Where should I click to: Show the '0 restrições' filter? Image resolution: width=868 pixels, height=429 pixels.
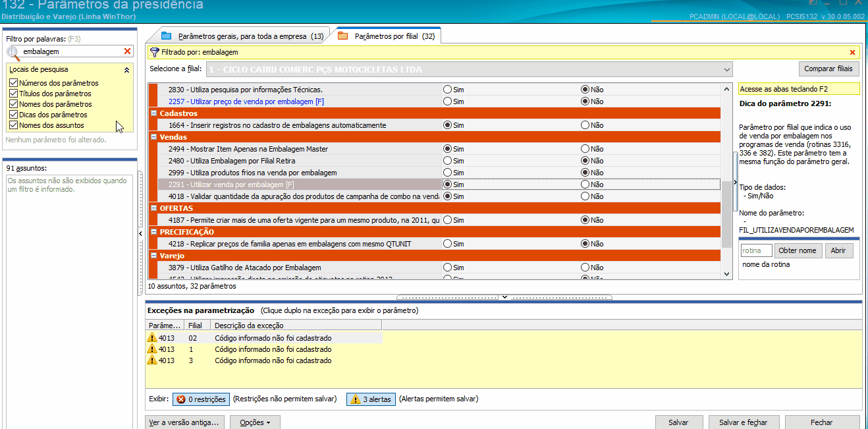202,399
